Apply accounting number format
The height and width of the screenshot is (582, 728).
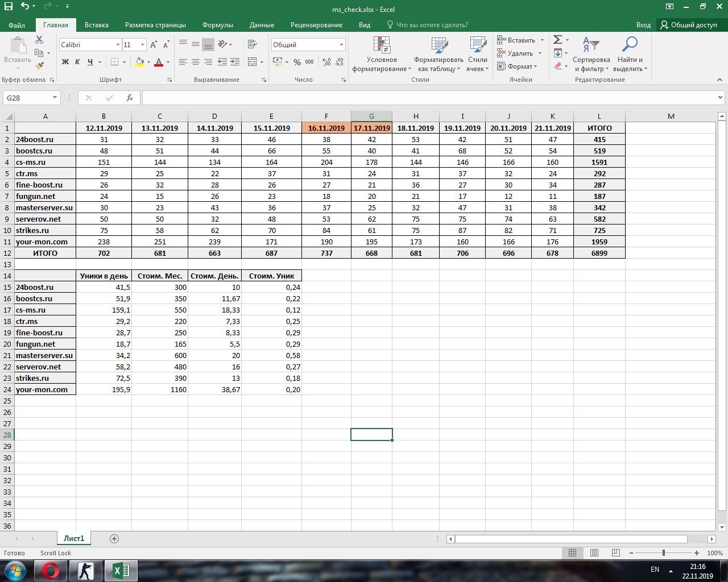(x=278, y=62)
